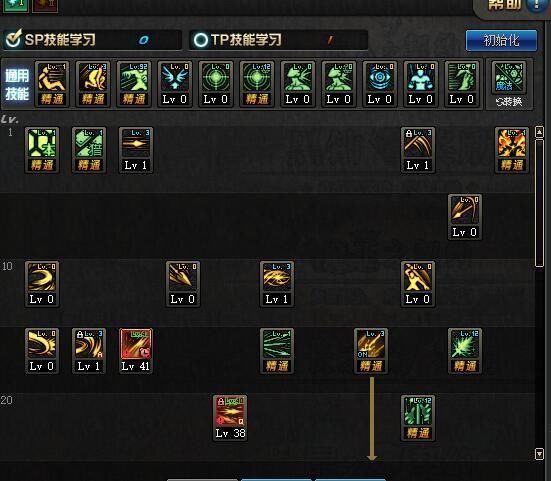
Task: Switch to the red tab II at top-left
Action: pos(45,5)
